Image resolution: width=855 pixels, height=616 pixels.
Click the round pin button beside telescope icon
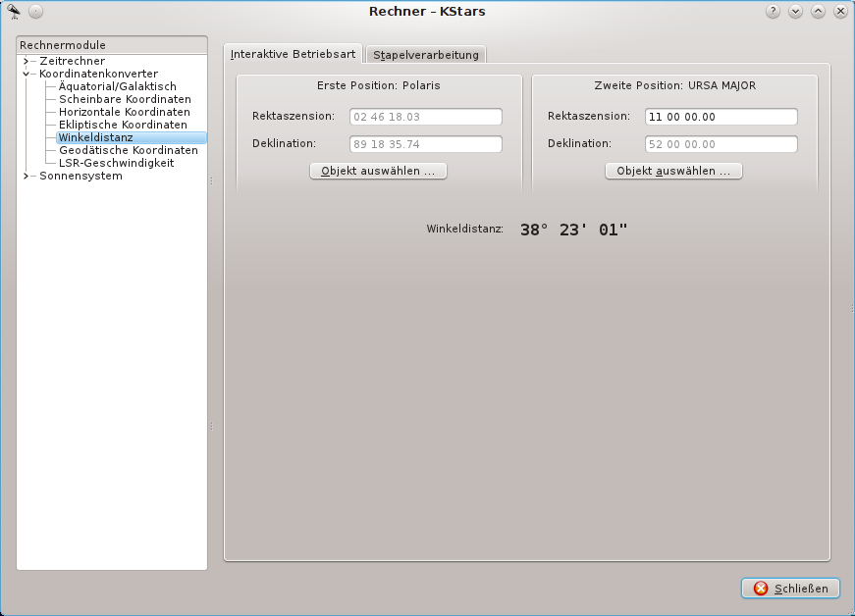36,12
